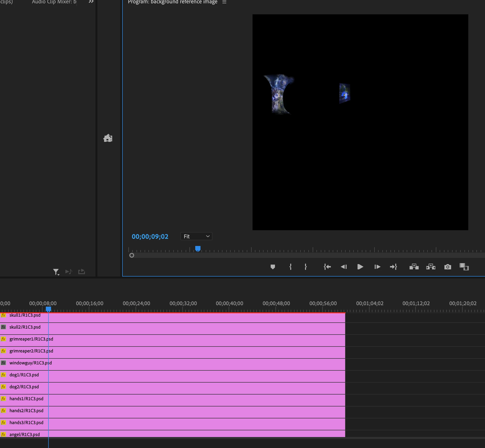Open the Program monitor panel menu

[224, 2]
